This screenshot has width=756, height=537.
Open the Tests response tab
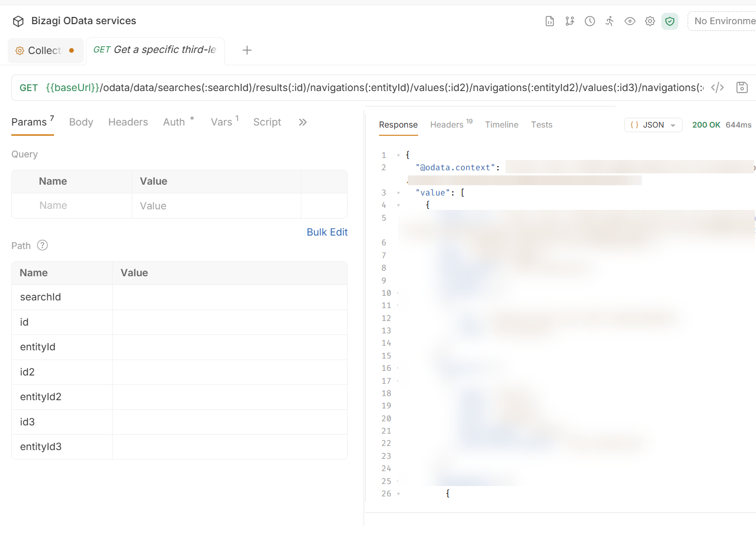542,124
